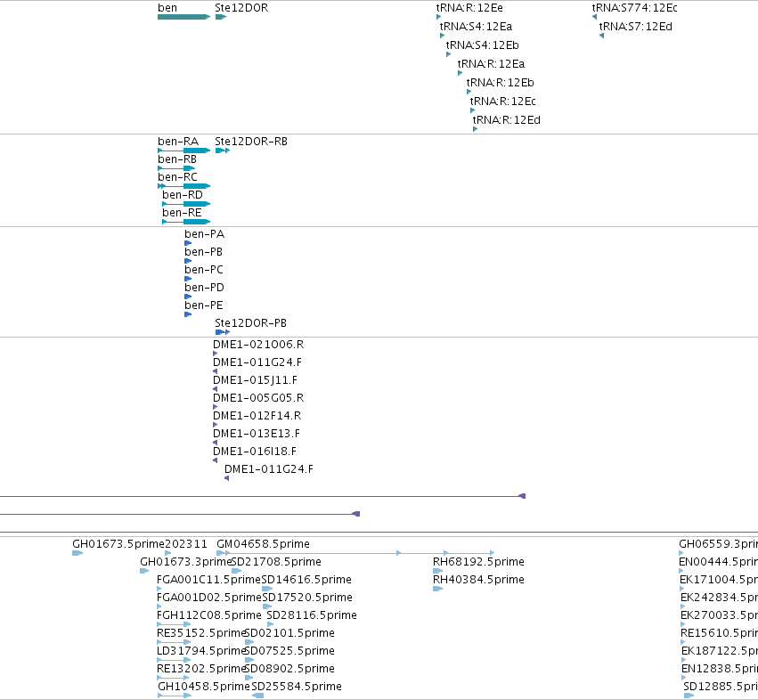The width and height of the screenshot is (758, 700).
Task: Select the RE15610.5prime label
Action: pos(719,633)
